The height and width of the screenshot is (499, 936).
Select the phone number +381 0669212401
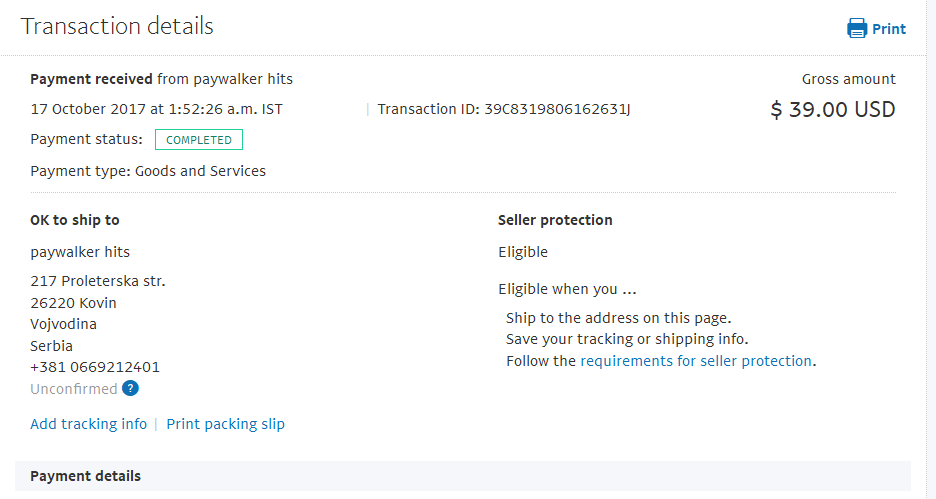point(95,367)
